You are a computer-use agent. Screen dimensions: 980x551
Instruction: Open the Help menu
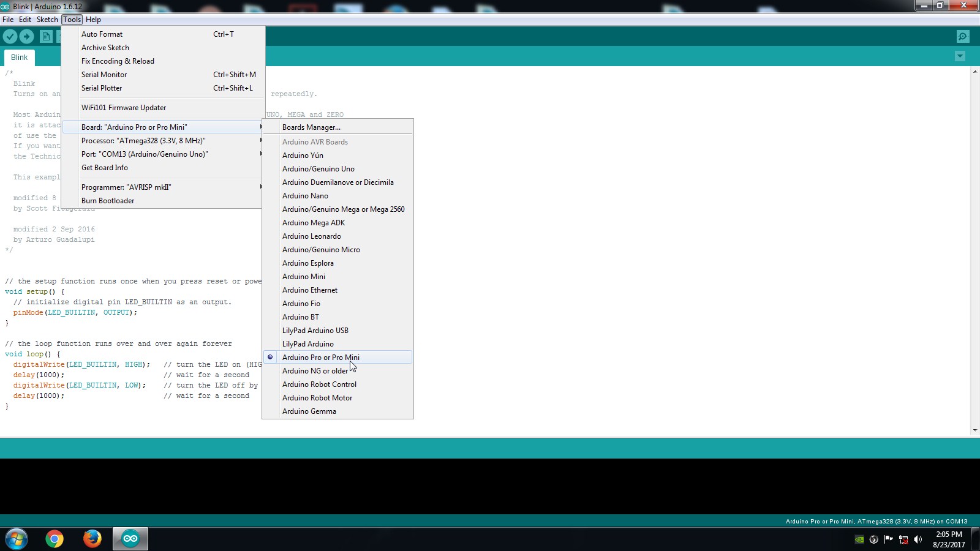[x=93, y=20]
